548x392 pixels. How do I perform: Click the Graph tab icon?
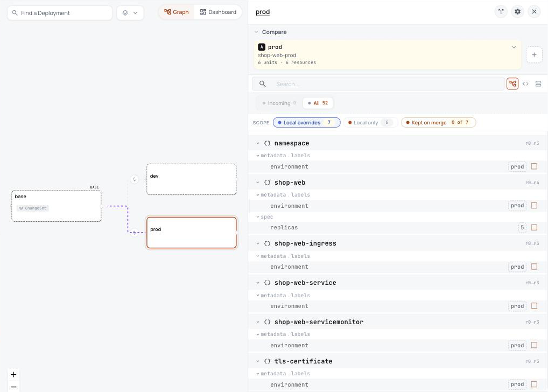point(167,12)
